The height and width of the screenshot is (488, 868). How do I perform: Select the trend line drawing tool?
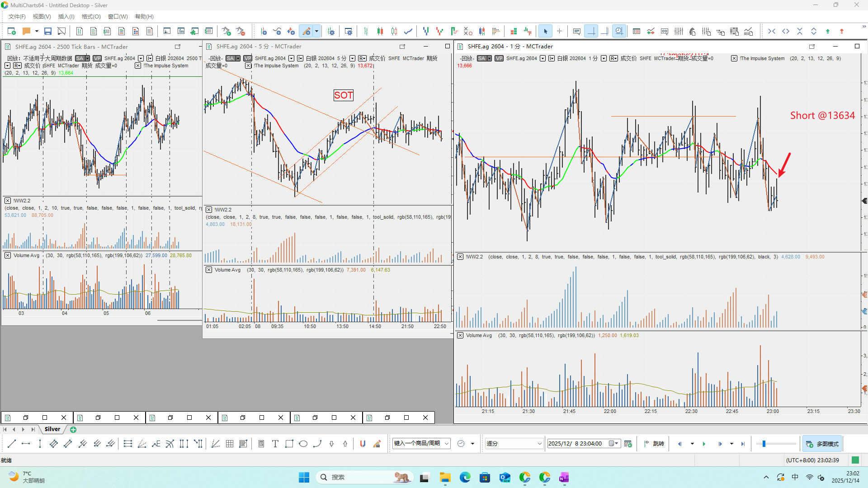pos(12,444)
